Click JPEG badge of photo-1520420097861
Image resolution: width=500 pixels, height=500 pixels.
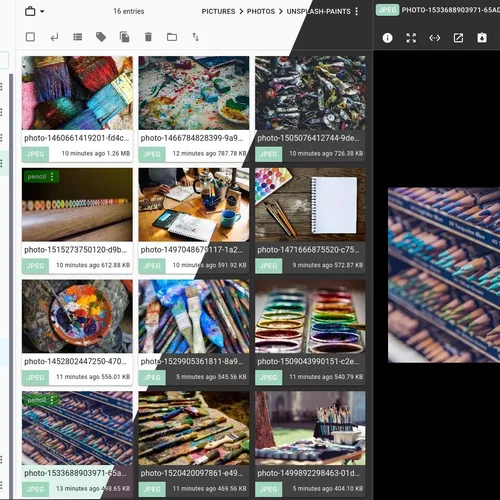tap(152, 489)
